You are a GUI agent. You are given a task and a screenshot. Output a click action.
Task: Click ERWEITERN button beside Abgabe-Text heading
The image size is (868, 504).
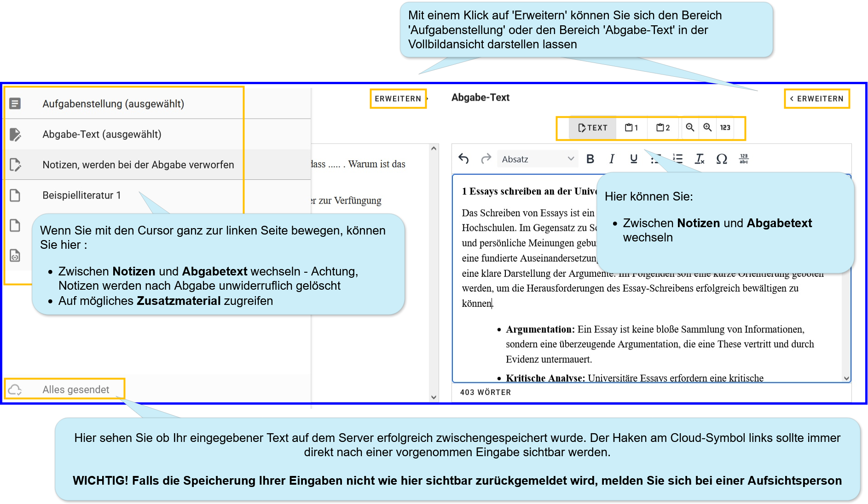pos(817,99)
